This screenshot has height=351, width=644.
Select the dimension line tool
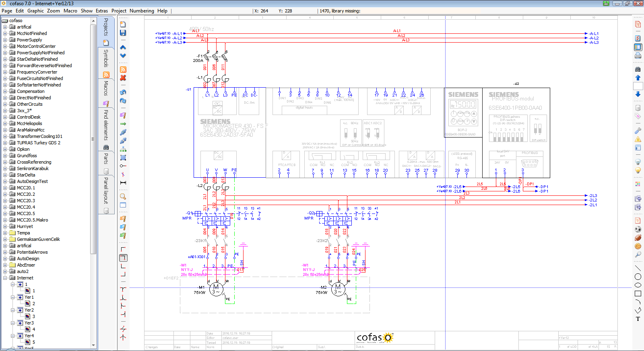[x=123, y=183]
